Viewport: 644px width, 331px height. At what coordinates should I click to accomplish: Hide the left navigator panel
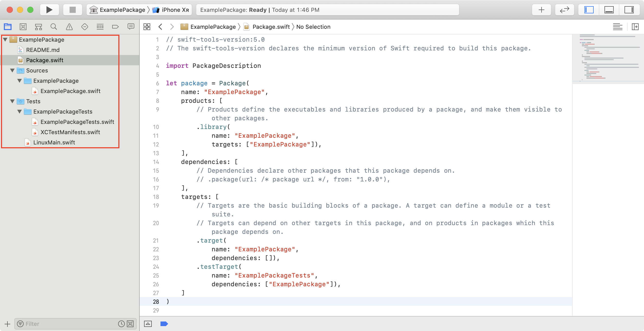588,10
